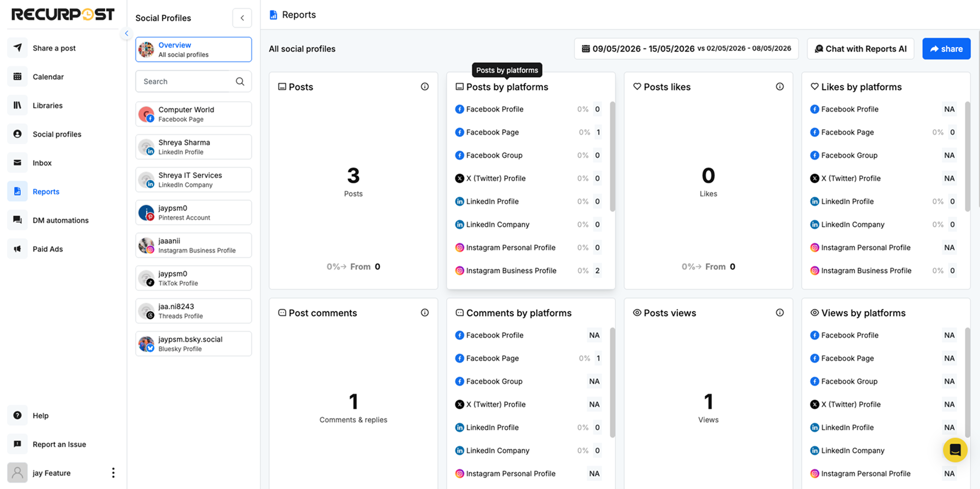The height and width of the screenshot is (489, 980).
Task: Click the Posts by platforms scrollbar
Action: click(x=612, y=156)
